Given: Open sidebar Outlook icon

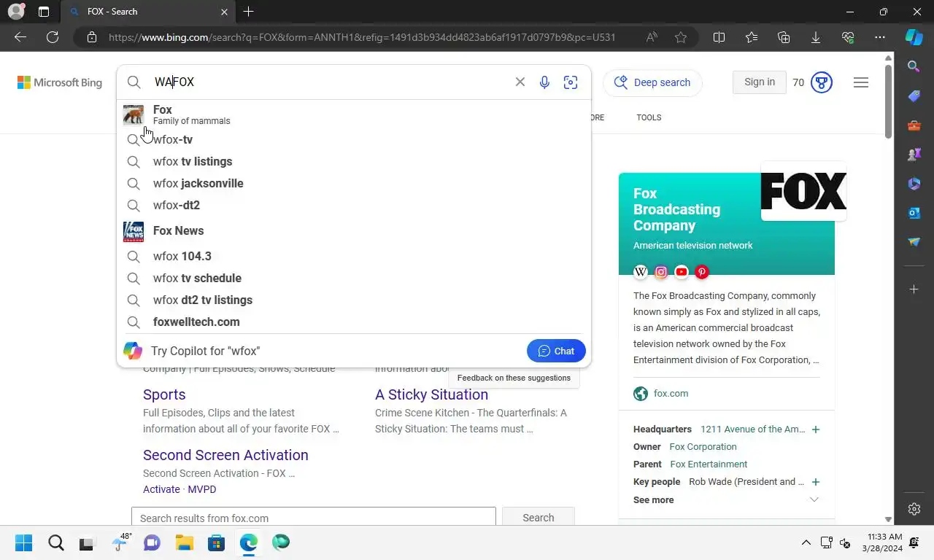Looking at the screenshot, I should (x=914, y=213).
